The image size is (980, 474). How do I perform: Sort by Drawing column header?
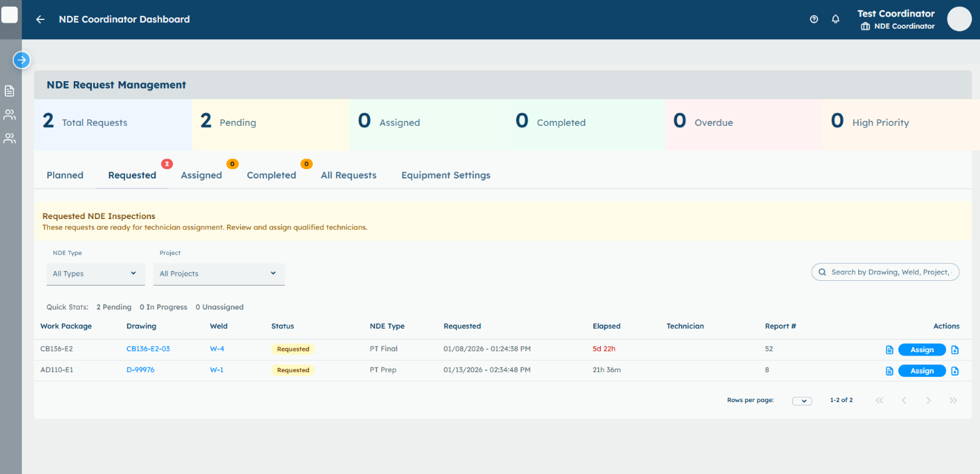[x=141, y=326]
